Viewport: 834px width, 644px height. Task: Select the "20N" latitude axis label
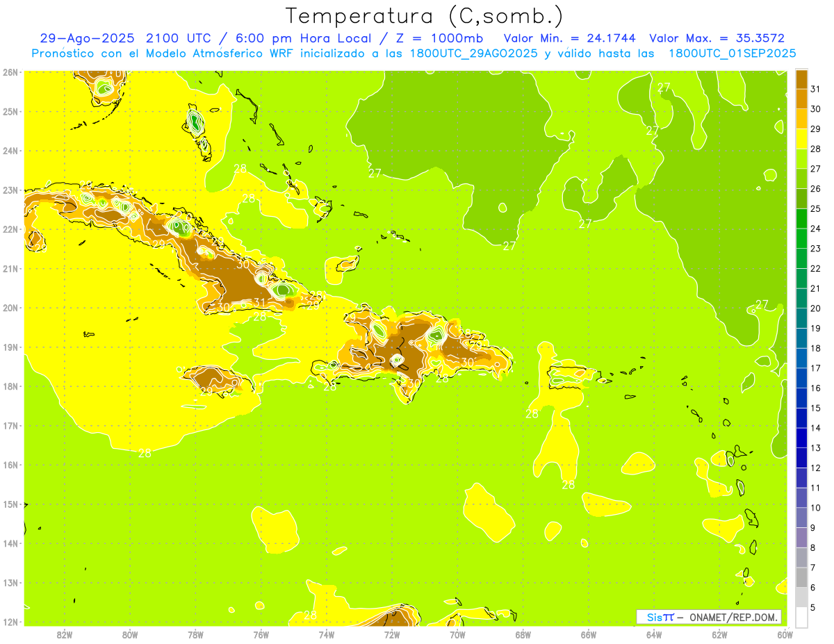(x=10, y=308)
